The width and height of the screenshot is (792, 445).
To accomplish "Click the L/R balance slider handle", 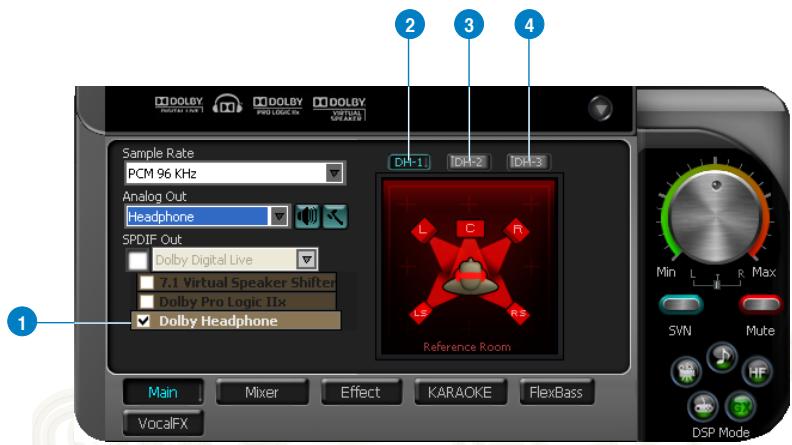I will click(717, 283).
